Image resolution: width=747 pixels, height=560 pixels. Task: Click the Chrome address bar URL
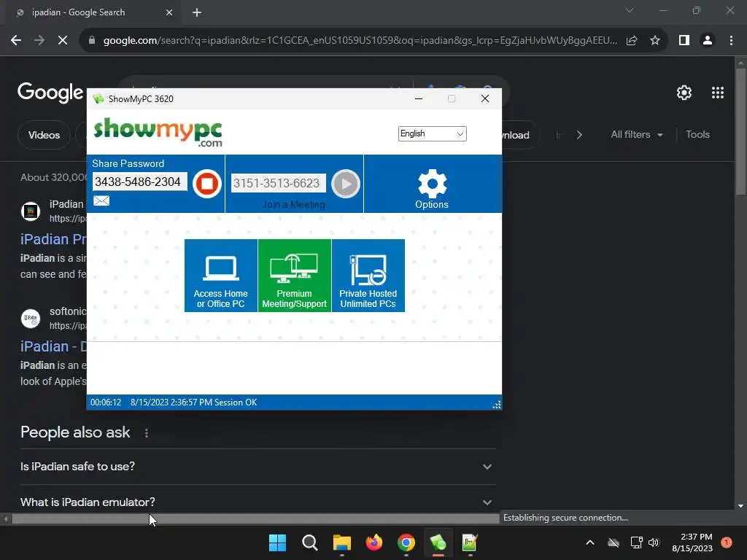click(360, 41)
